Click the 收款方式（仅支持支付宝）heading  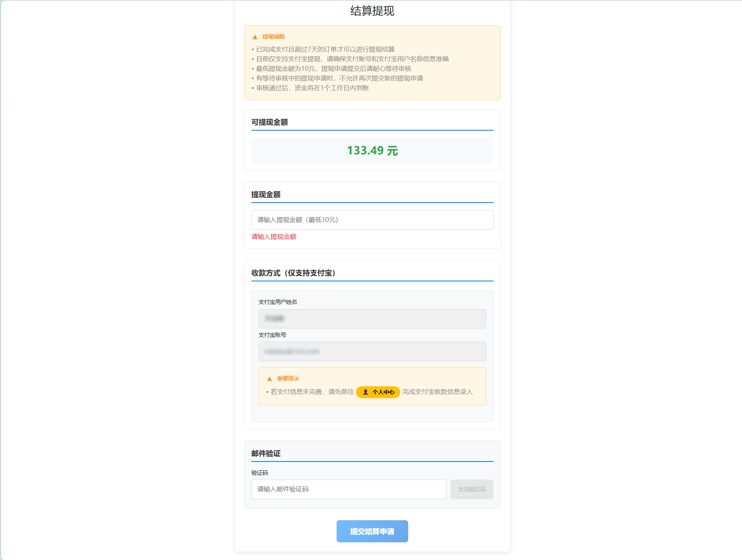click(x=293, y=273)
